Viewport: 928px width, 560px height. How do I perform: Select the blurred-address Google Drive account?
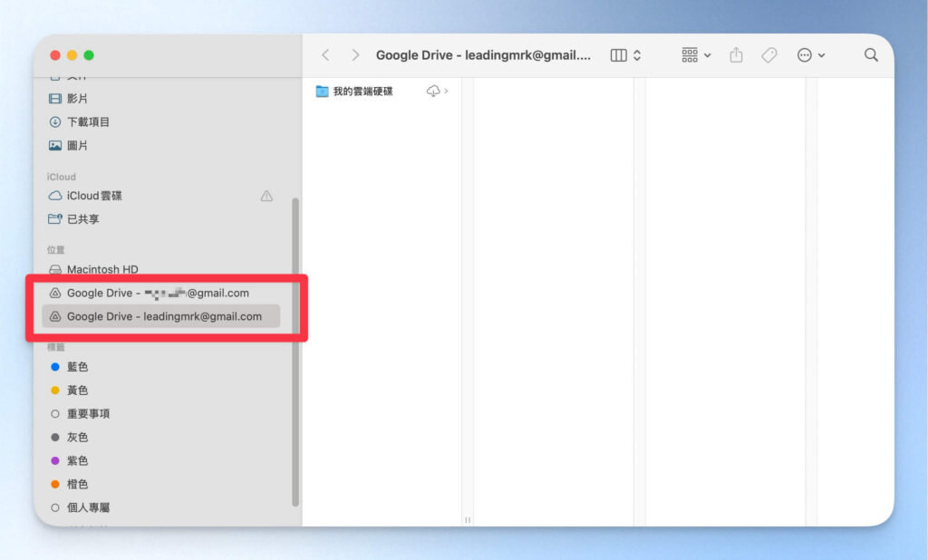[161, 293]
